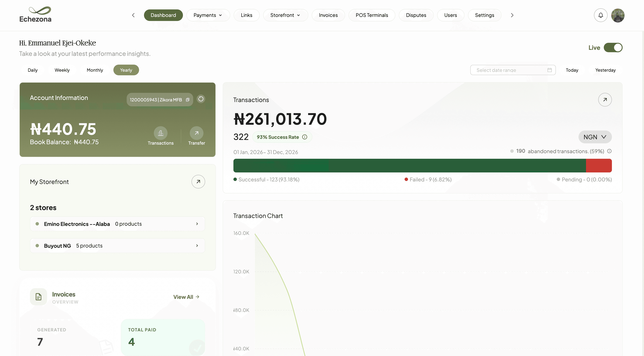The width and height of the screenshot is (644, 356).
Task: Click the notification bell icon
Action: 601,15
